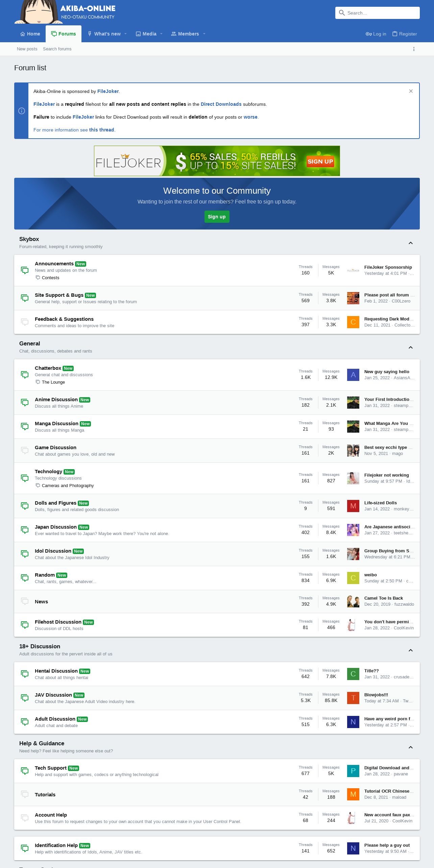Open the Filehost Discussion forum
This screenshot has width=434, height=868.
pyautogui.click(x=58, y=622)
